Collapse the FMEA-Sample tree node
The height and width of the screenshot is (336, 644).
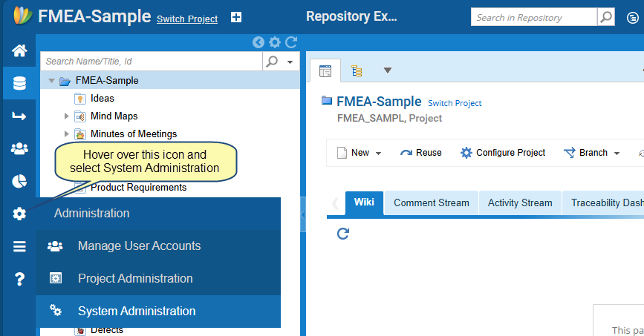coord(51,81)
